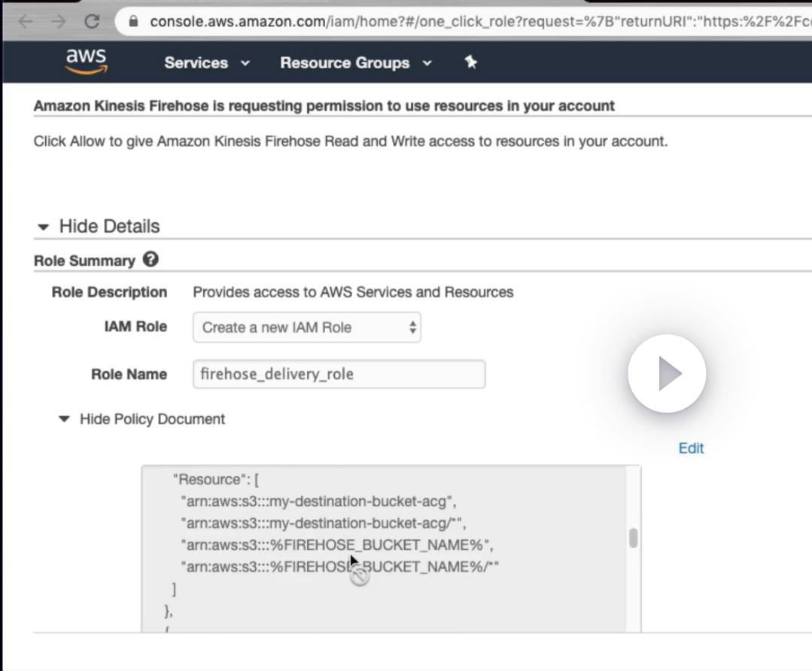Click the FIREHOSE_BUCKET_NAME wildcard ARN line
The image size is (812, 671).
click(339, 567)
